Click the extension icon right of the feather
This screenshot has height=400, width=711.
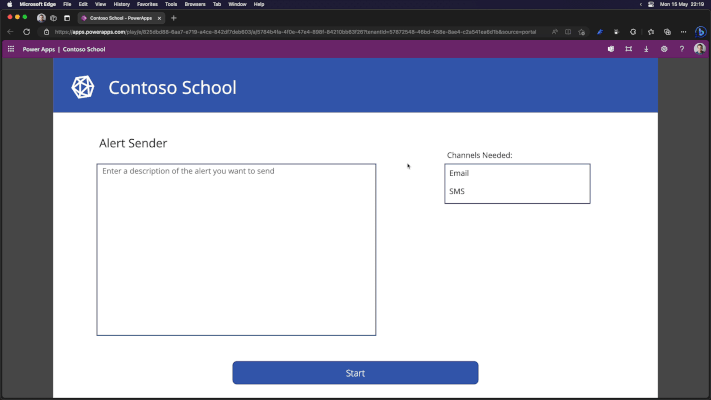pos(616,32)
